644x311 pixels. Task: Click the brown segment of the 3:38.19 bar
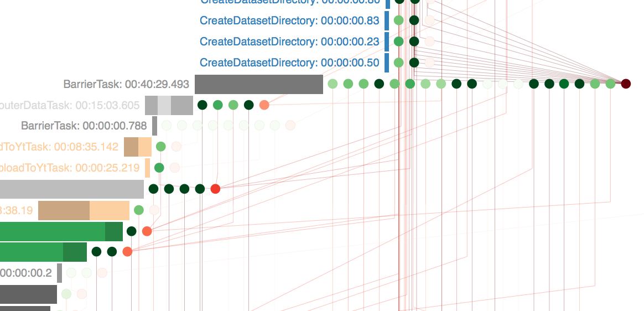tap(64, 210)
